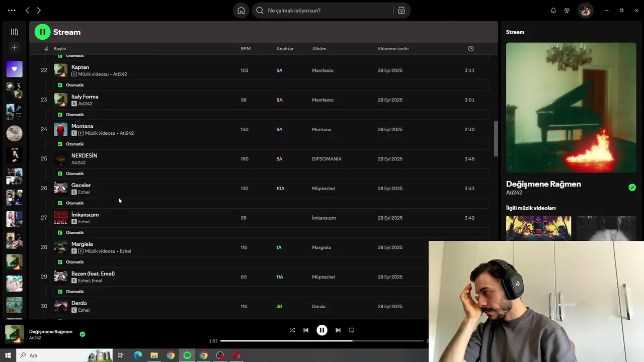Go back with the left arrow
Viewport: 644px width, 362px height.
pyautogui.click(x=28, y=10)
